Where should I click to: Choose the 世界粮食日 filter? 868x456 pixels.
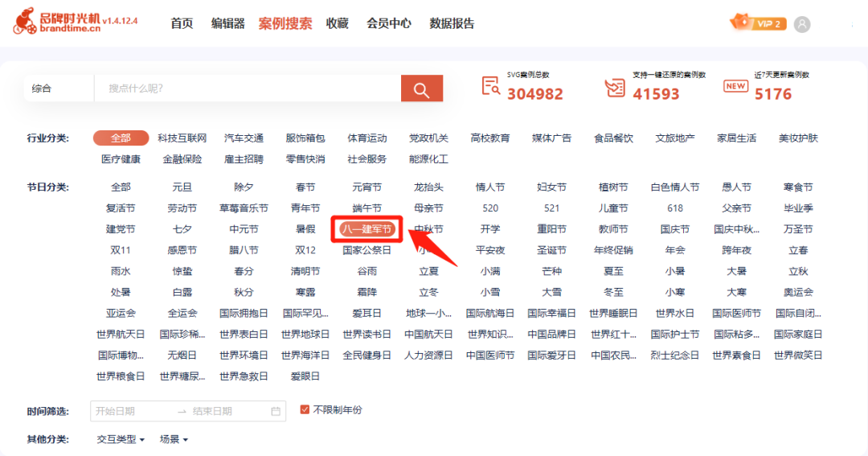(121, 376)
